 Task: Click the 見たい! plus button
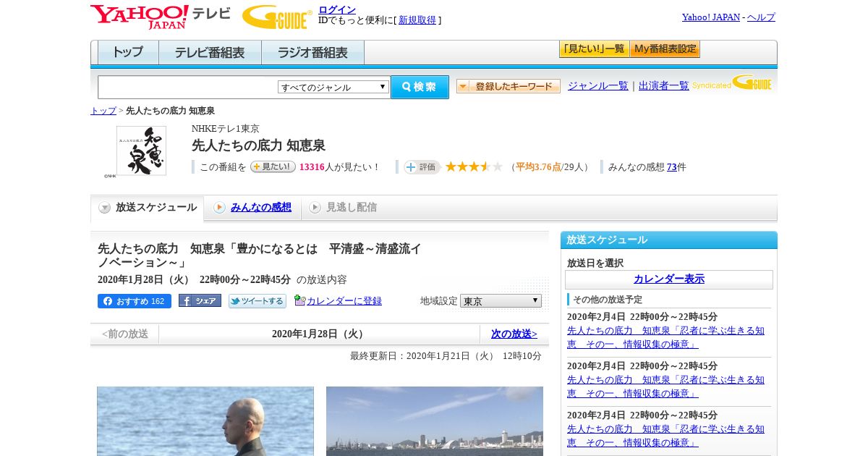[x=273, y=166]
